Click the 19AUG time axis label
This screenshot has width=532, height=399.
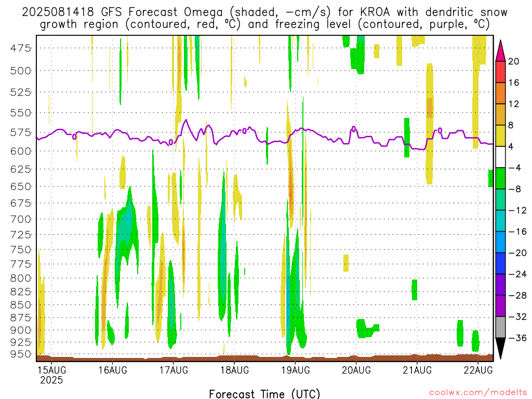(x=295, y=370)
